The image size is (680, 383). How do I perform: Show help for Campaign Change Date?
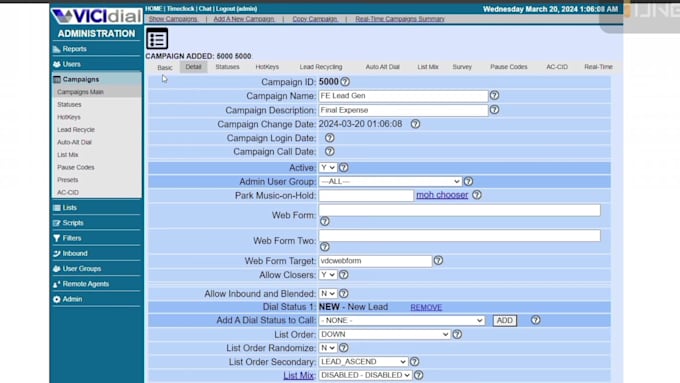(415, 124)
